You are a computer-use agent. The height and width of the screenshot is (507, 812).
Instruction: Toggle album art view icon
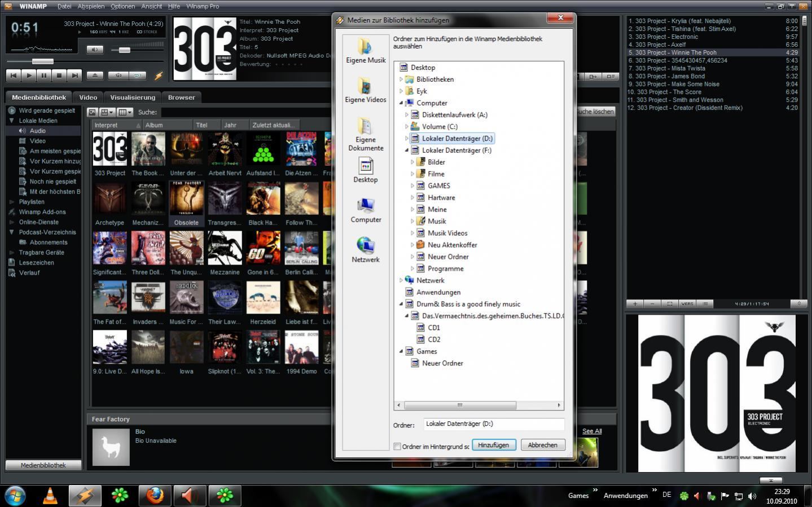(93, 112)
